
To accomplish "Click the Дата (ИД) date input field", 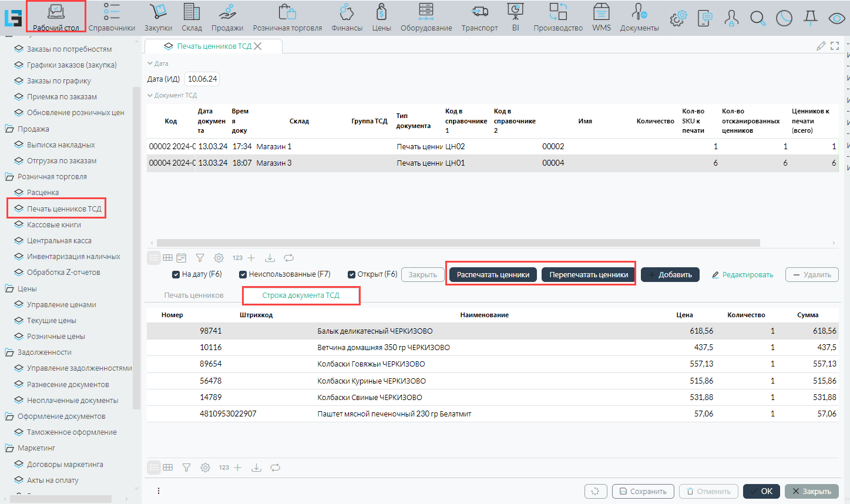I will (202, 79).
